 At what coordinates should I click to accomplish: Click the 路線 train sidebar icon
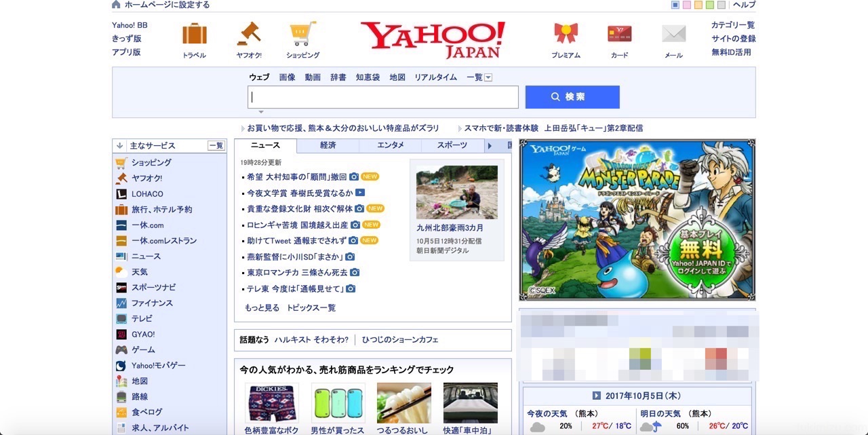pos(121,397)
